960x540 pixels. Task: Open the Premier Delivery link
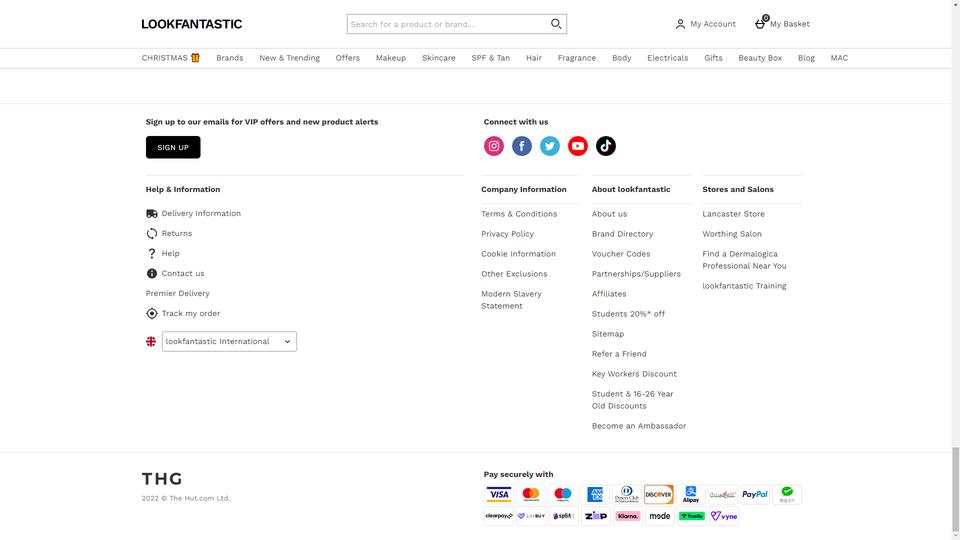[178, 294]
